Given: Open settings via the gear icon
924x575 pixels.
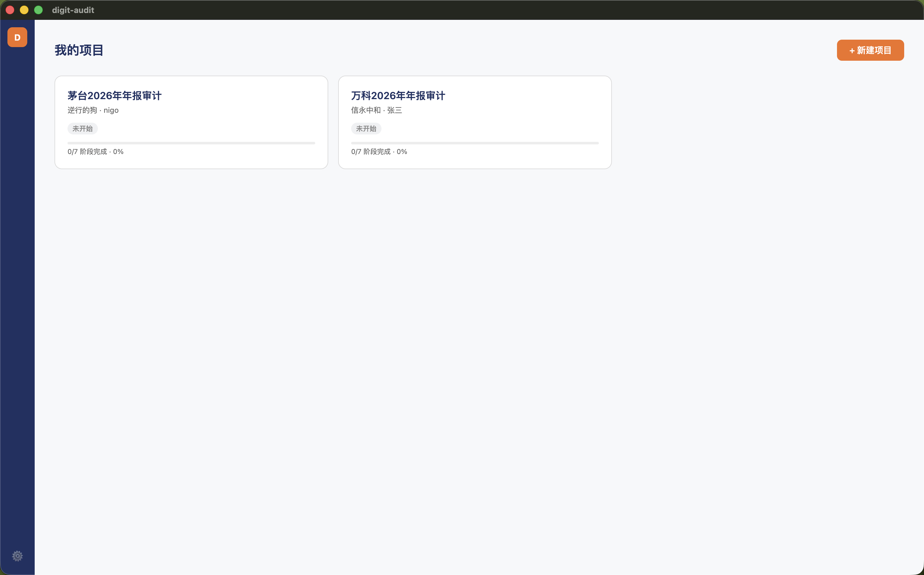Looking at the screenshot, I should [17, 556].
